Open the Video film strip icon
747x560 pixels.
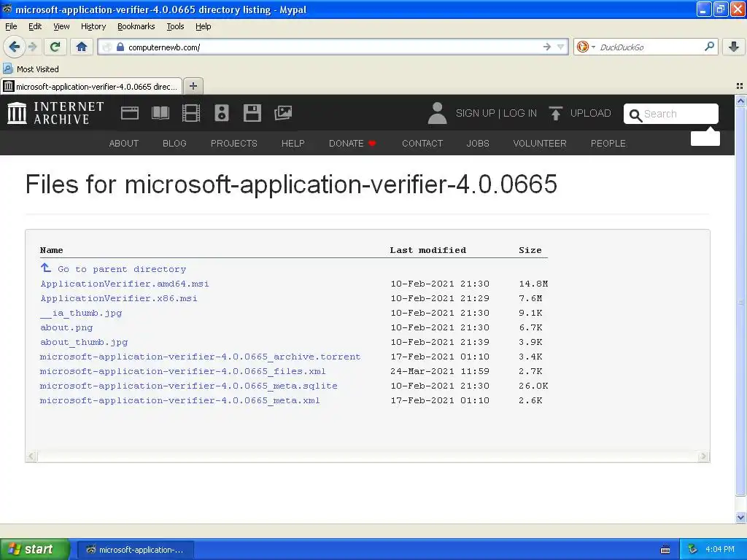tap(191, 113)
